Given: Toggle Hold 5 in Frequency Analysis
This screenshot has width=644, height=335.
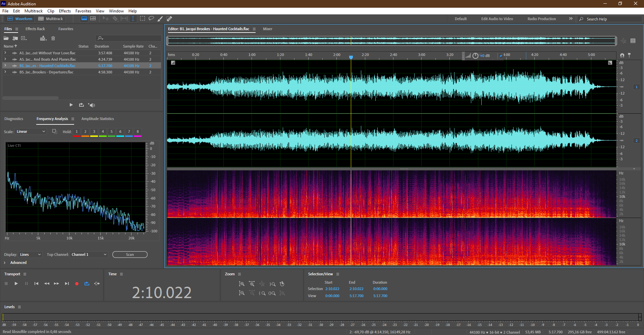Looking at the screenshot, I should click(111, 132).
